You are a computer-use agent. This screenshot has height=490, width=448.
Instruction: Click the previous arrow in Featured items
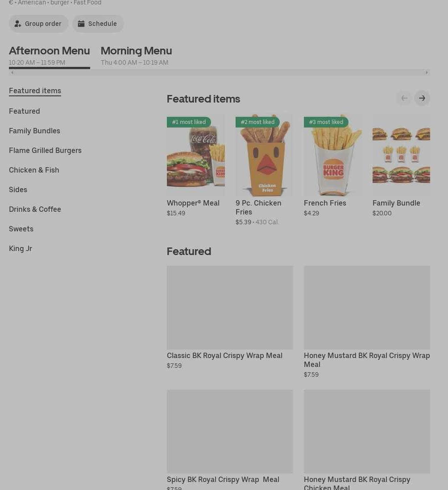coord(404,98)
